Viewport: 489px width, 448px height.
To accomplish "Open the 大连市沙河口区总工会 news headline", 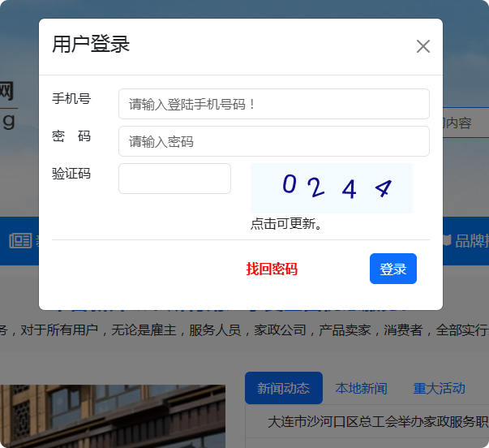I will [x=378, y=422].
